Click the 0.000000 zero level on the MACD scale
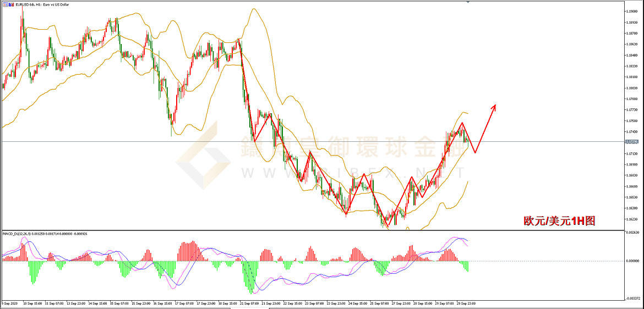Image resolution: width=644 pixels, height=309 pixels. coord(633,261)
